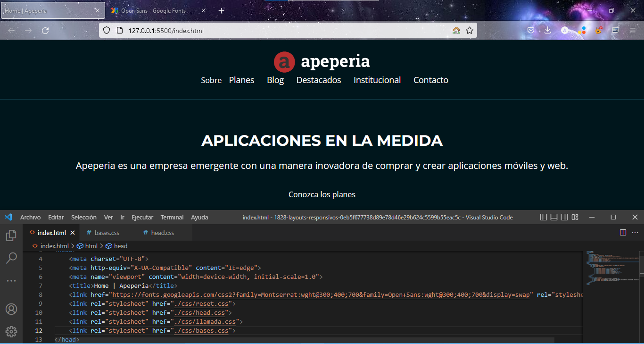Close the index.html editor tab

(73, 233)
